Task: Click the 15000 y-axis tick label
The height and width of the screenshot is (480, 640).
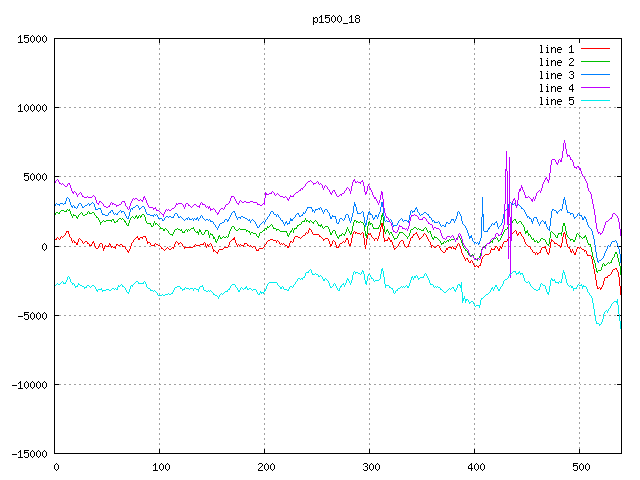Action: click(x=31, y=39)
